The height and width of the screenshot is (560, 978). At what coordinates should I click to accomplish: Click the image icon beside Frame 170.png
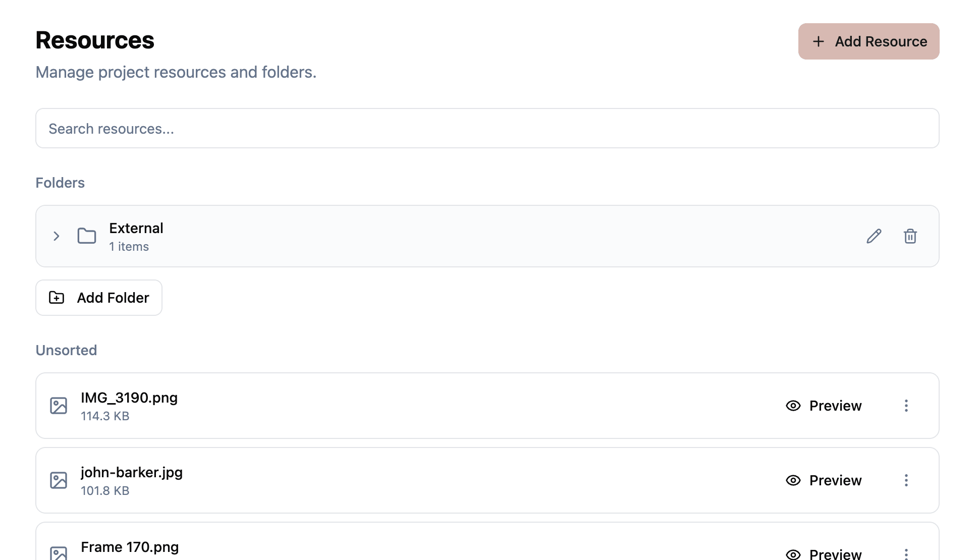(x=59, y=554)
